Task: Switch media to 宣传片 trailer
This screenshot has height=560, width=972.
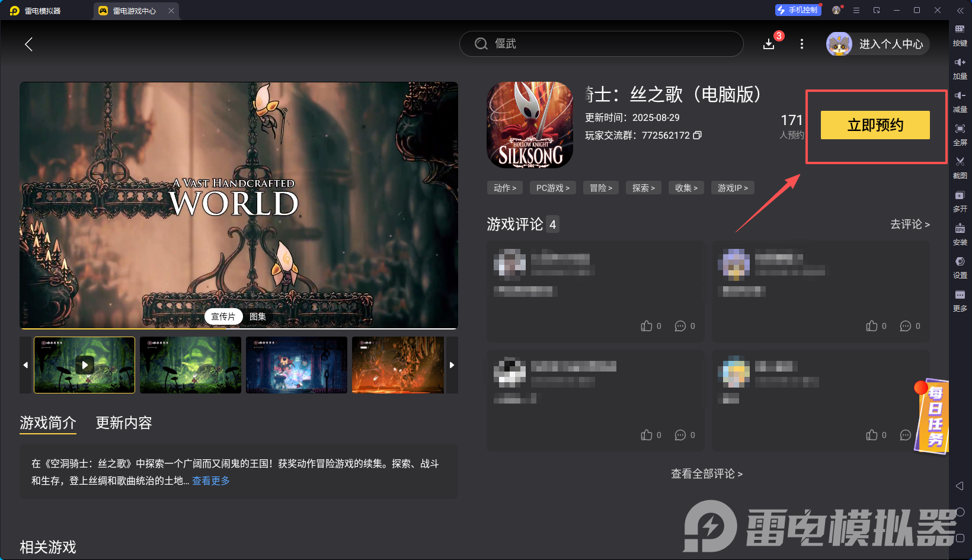Action: [x=223, y=316]
